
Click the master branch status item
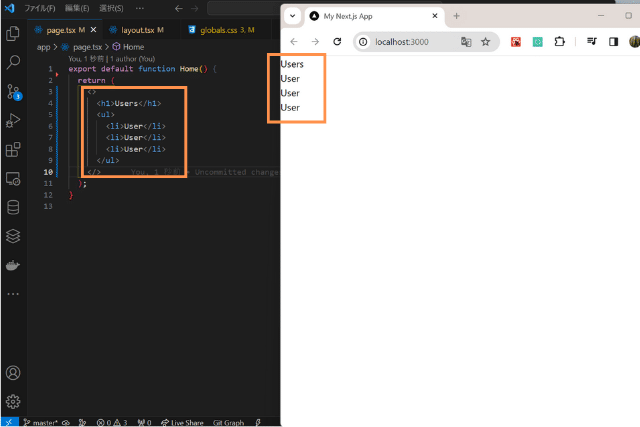click(x=40, y=423)
